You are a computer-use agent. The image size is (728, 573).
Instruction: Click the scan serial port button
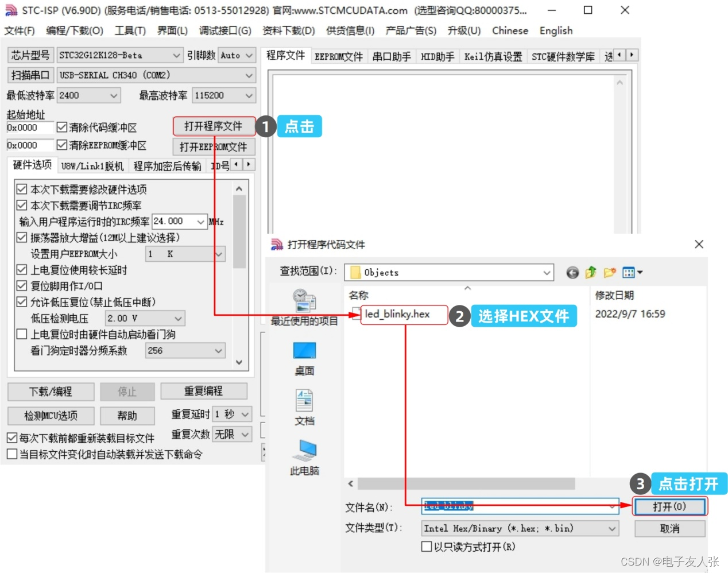(30, 75)
